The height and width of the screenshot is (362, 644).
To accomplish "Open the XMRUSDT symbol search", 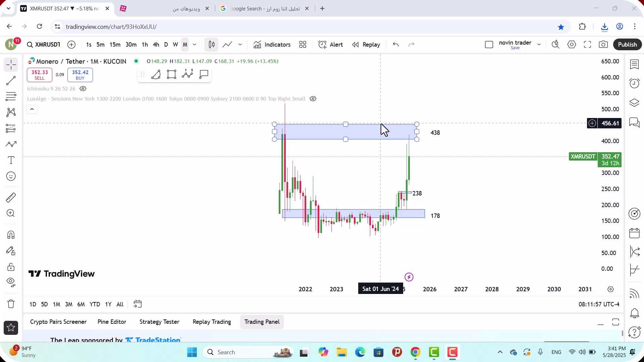I will pos(44,45).
